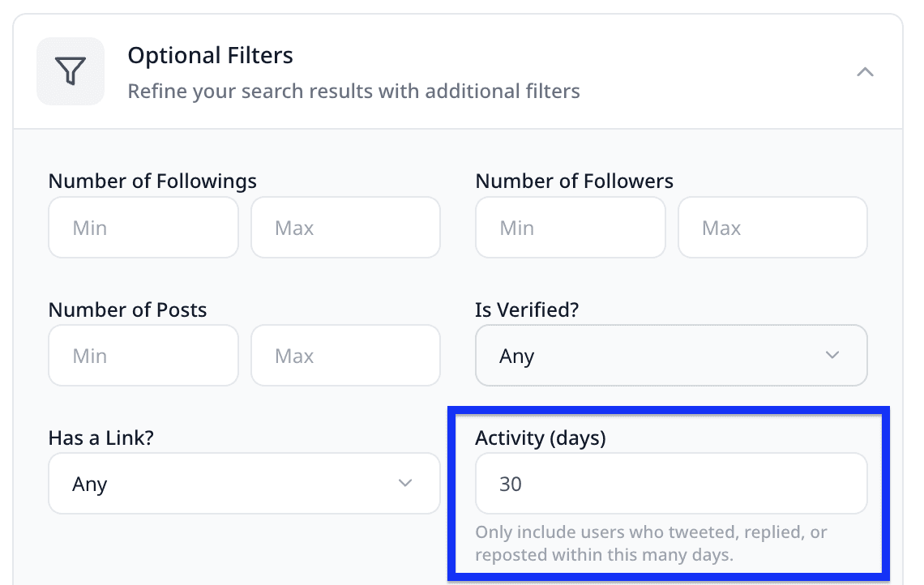Open the Has a Link? dropdown
Viewport: 924px width, 585px height.
[x=243, y=483]
